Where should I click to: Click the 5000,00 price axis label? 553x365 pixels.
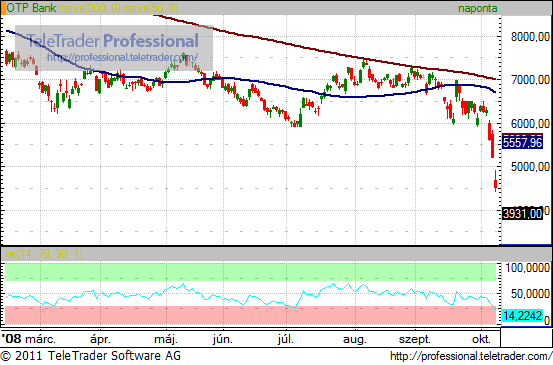pyautogui.click(x=530, y=166)
